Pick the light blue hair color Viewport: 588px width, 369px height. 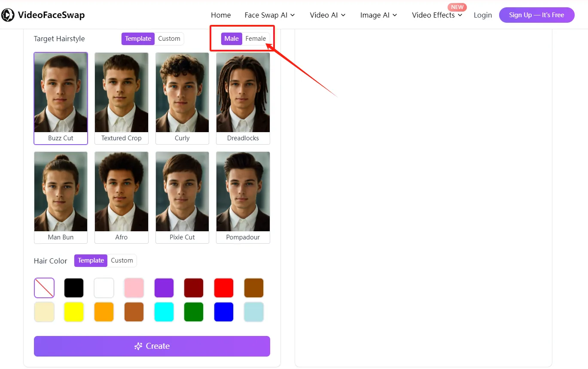[x=254, y=312]
